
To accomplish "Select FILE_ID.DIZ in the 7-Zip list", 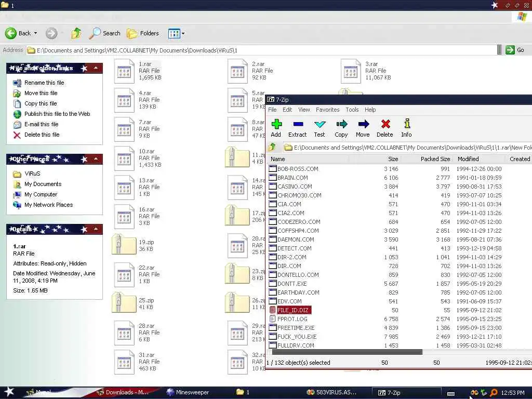I will [x=293, y=310].
